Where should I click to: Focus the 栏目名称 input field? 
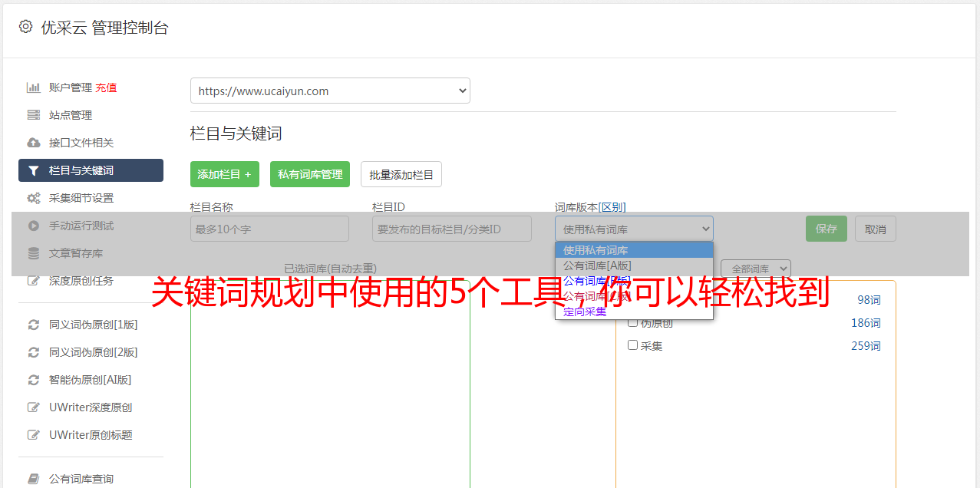(x=269, y=229)
